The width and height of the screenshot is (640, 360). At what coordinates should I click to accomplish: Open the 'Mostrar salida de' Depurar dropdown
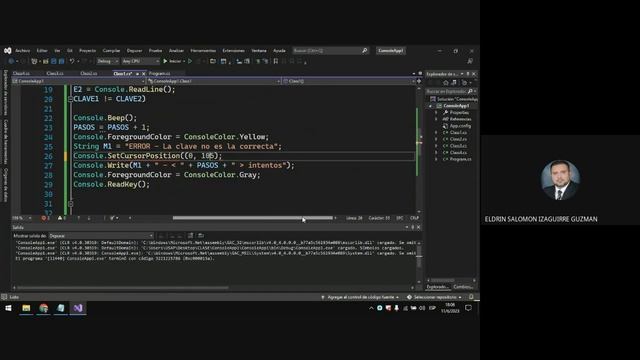[x=101, y=236]
